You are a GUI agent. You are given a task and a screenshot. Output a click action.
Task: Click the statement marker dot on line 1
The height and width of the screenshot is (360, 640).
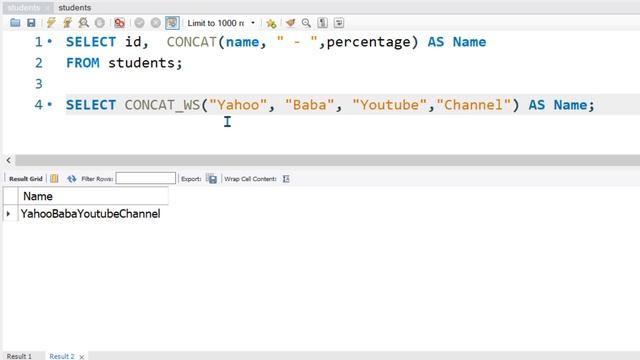(x=49, y=41)
